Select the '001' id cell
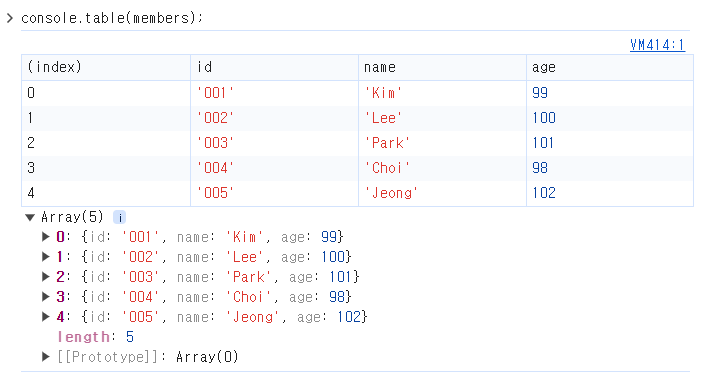 [x=274, y=93]
